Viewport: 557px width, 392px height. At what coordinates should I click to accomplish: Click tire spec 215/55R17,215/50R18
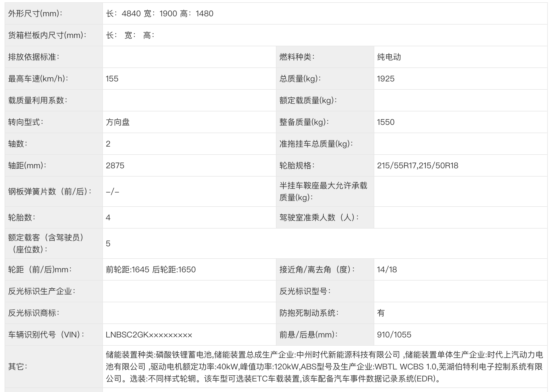(x=417, y=165)
